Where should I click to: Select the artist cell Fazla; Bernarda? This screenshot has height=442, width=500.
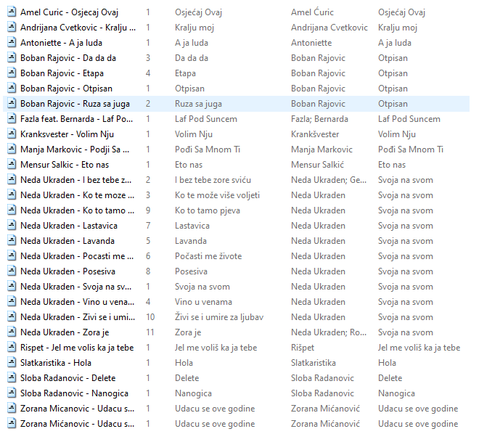tap(319, 119)
